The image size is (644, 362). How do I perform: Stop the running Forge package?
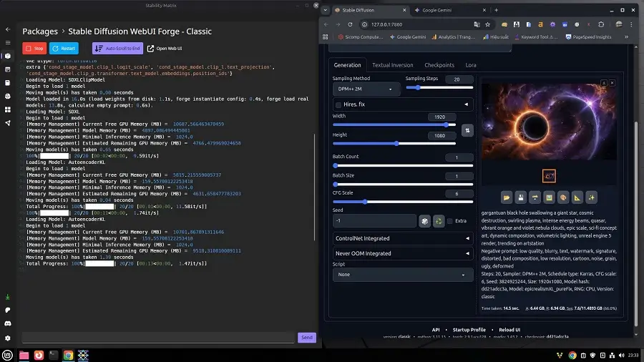click(x=34, y=49)
